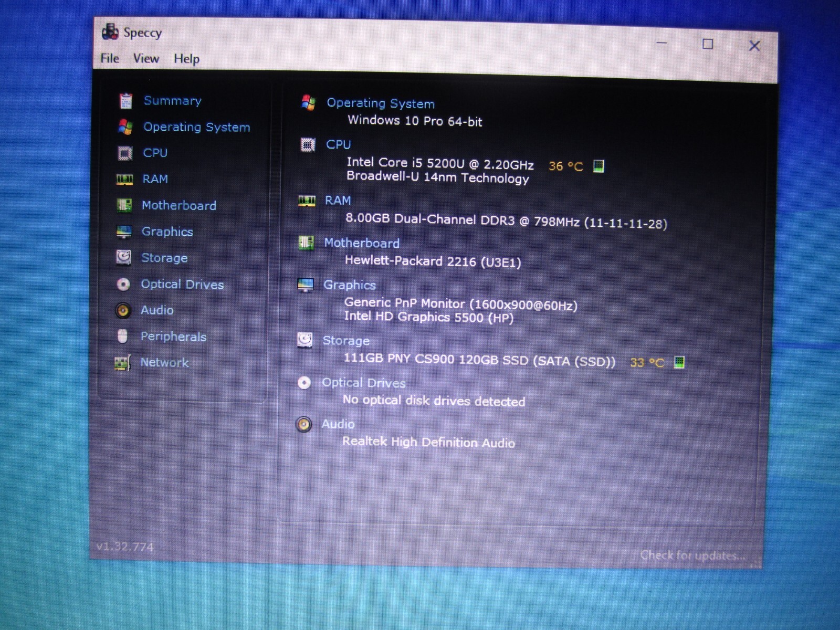The image size is (840, 630).
Task: Maximize the Speccy window
Action: [x=708, y=44]
